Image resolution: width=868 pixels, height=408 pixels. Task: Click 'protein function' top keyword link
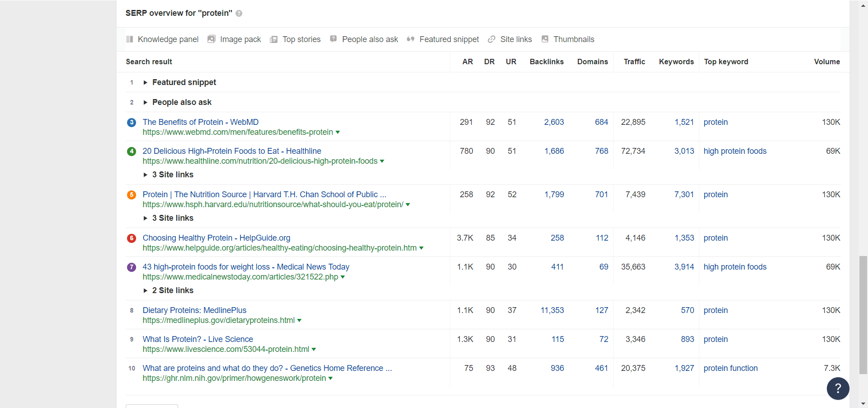730,368
